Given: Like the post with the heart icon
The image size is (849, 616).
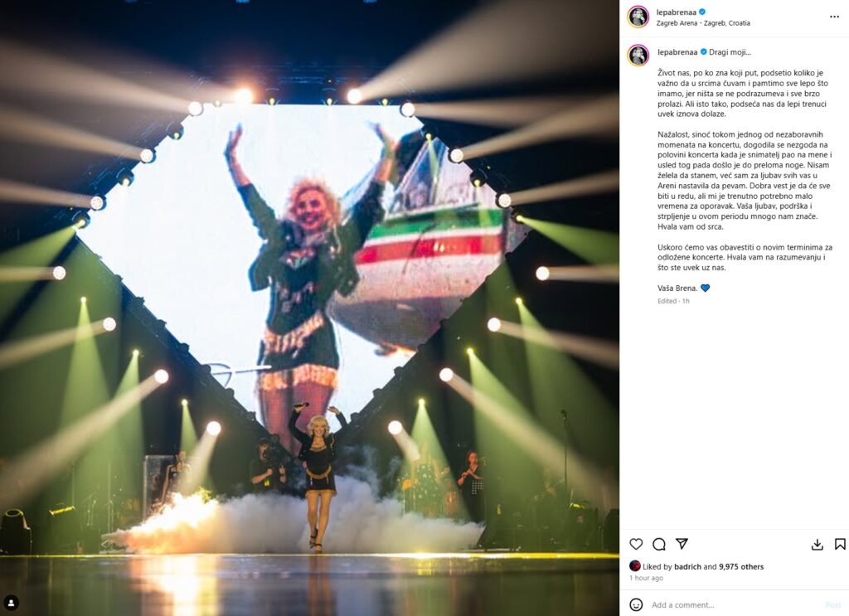Looking at the screenshot, I should 636,544.
